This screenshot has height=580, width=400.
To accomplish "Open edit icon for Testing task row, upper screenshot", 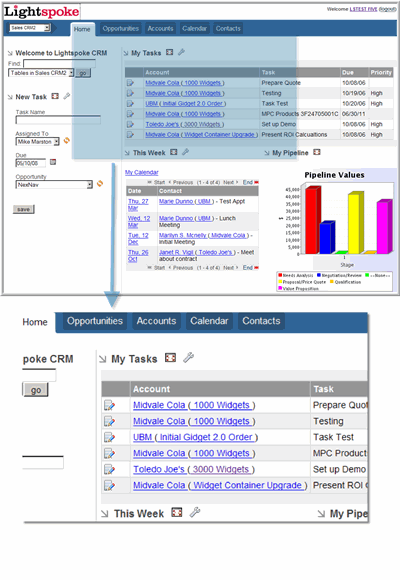I will (x=130, y=93).
